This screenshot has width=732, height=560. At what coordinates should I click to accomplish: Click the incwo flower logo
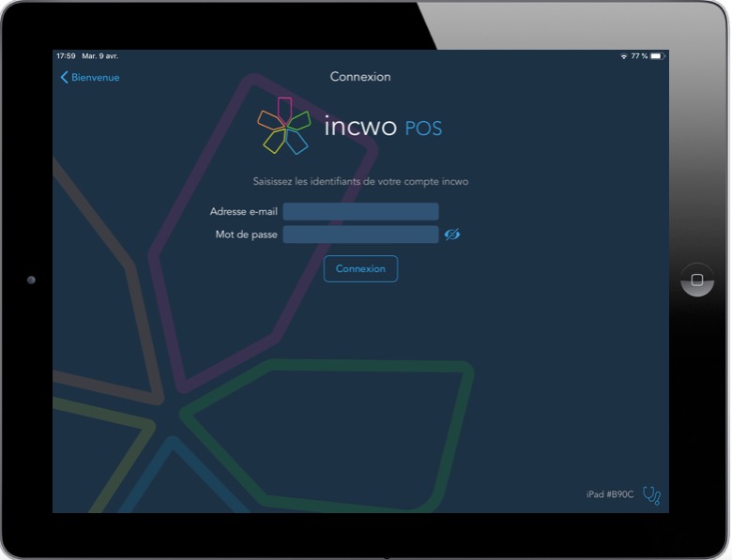pyautogui.click(x=283, y=126)
